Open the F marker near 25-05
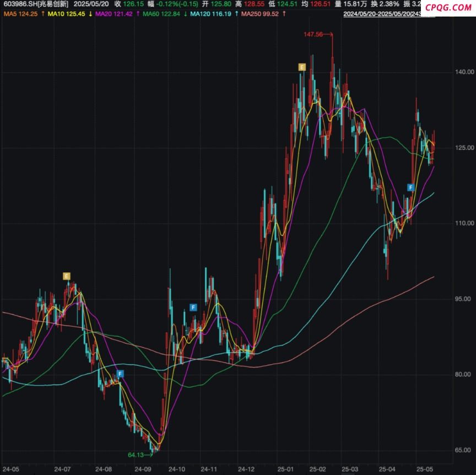The image size is (476, 475). tap(411, 187)
